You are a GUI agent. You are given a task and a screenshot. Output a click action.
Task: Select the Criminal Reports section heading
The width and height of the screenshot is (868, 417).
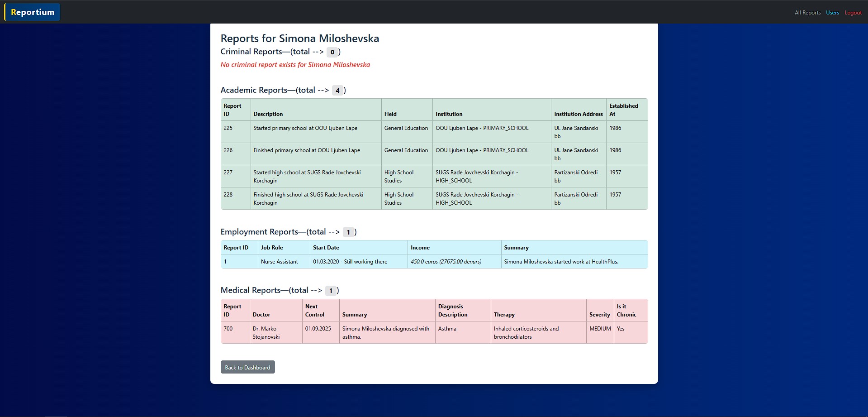tap(280, 52)
